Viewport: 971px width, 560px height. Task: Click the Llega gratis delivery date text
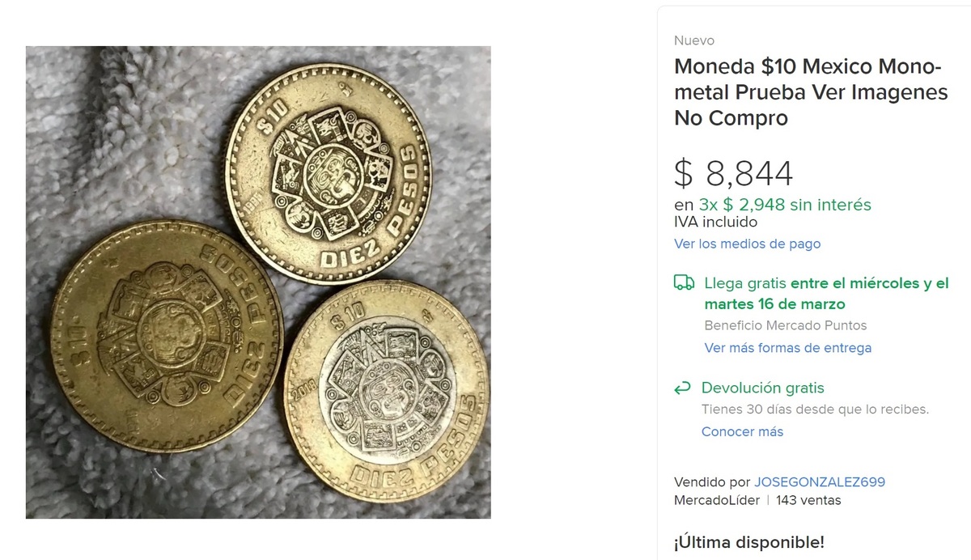825,294
